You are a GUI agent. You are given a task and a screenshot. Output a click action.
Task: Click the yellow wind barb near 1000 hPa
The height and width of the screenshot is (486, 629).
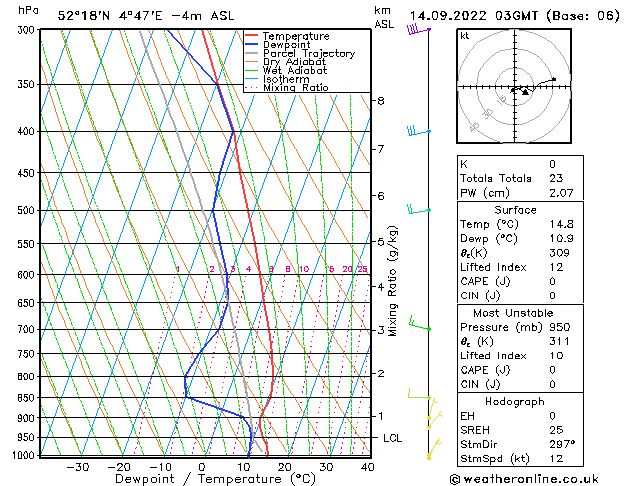pos(433,449)
